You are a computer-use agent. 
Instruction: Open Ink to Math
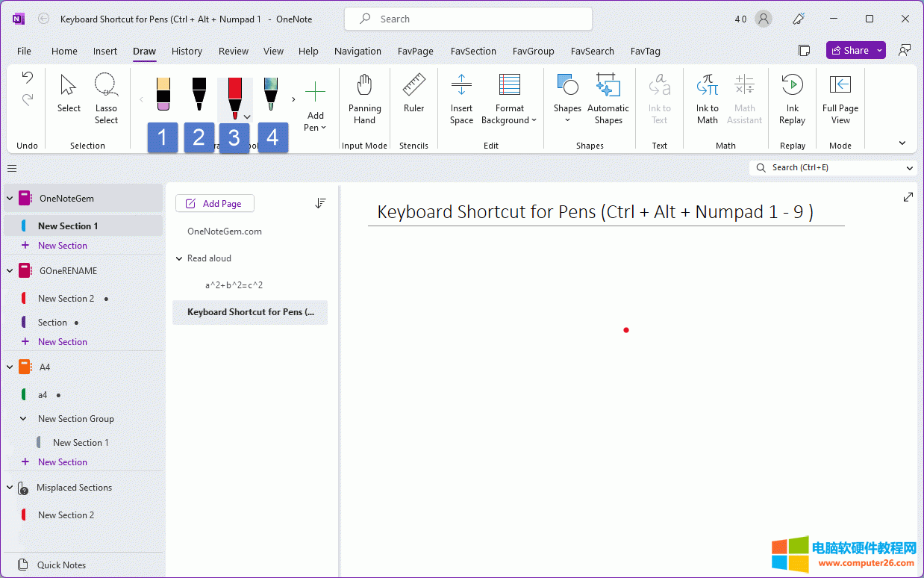coord(707,99)
